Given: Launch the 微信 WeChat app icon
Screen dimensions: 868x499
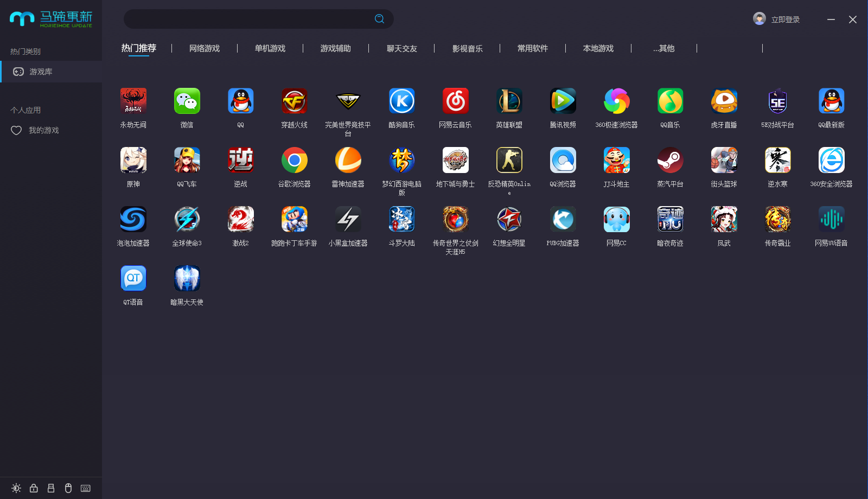Looking at the screenshot, I should [187, 101].
